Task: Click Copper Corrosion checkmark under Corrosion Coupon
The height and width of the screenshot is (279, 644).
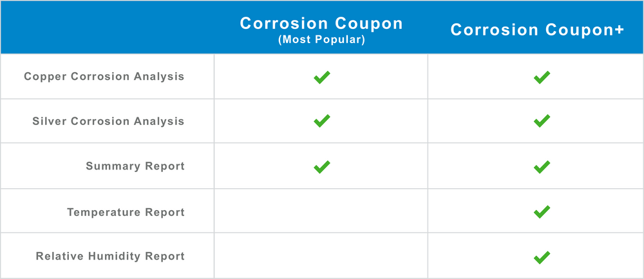Action: (321, 77)
